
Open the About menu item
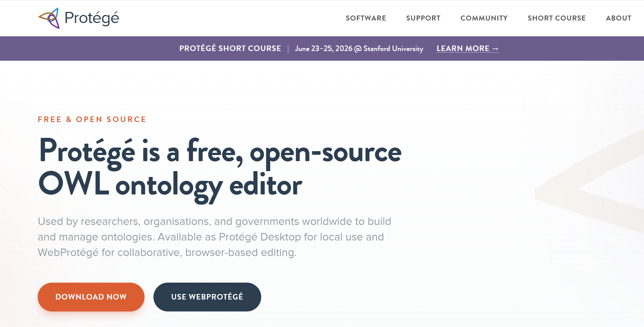[619, 18]
